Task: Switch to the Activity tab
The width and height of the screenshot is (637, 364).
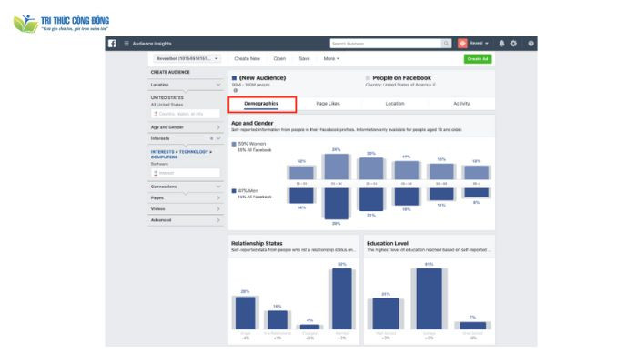Action: (x=461, y=104)
